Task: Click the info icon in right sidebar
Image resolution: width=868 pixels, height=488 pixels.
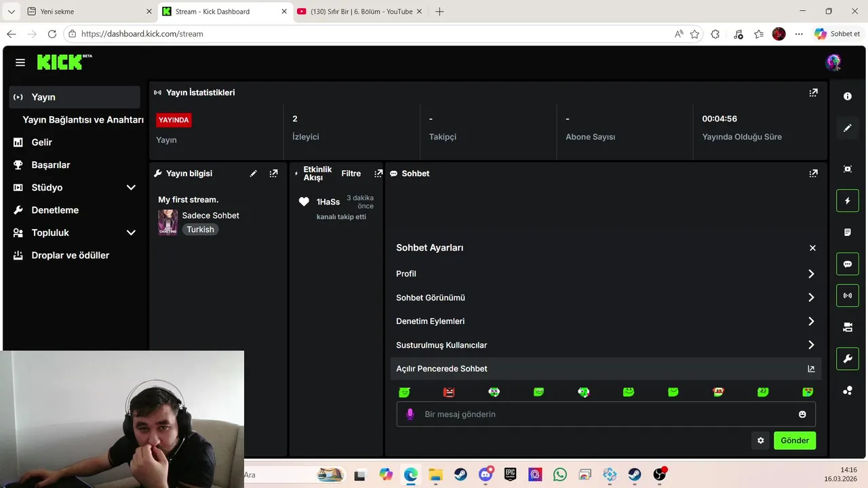Action: [x=848, y=96]
